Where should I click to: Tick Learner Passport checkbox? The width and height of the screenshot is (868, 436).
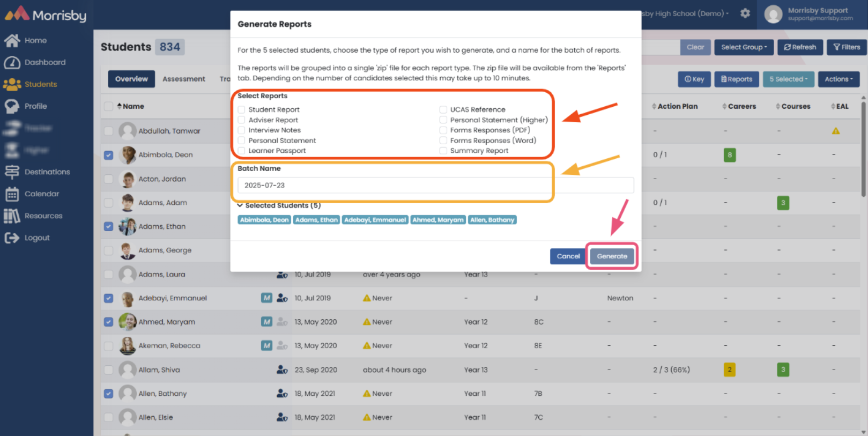pyautogui.click(x=242, y=151)
